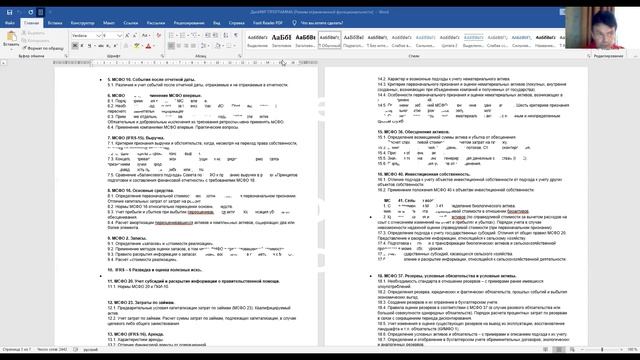The height and width of the screenshot is (360, 640).
Task: Expand borders dropdown arrow
Action: click(234, 46)
